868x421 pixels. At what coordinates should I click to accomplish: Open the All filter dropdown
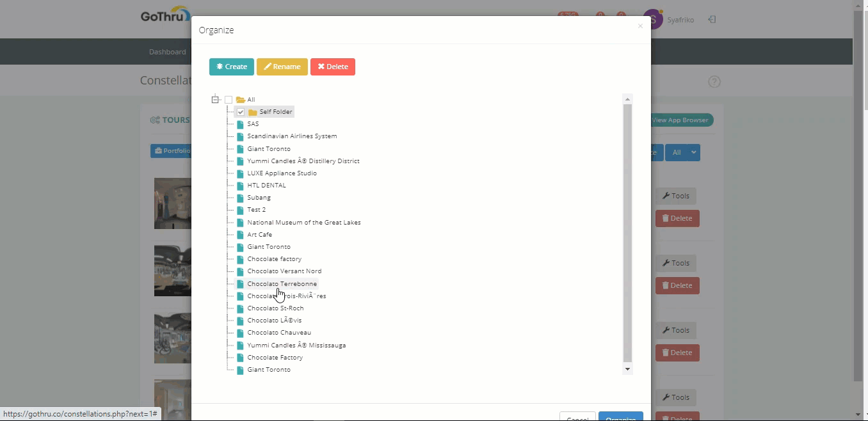tap(682, 152)
